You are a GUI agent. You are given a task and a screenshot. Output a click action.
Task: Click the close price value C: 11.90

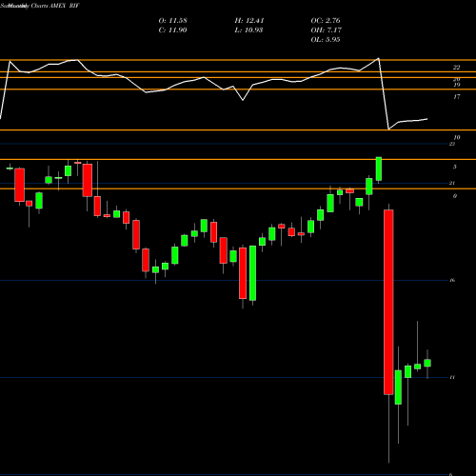coord(172,30)
